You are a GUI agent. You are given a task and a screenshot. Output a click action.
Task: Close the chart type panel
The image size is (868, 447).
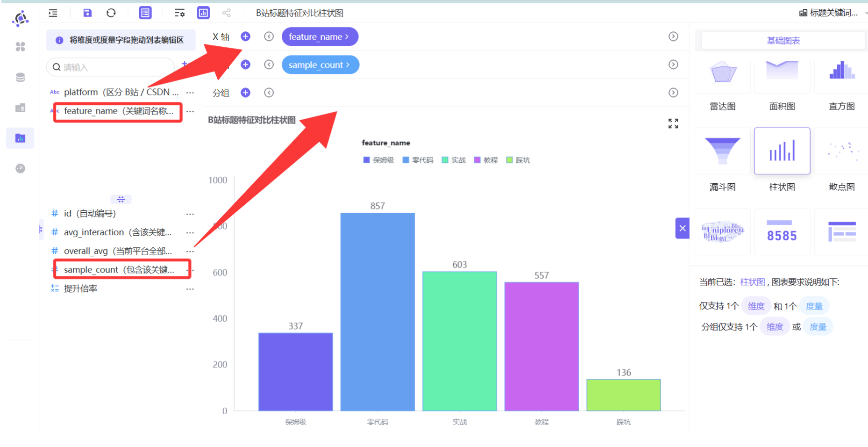click(x=683, y=228)
